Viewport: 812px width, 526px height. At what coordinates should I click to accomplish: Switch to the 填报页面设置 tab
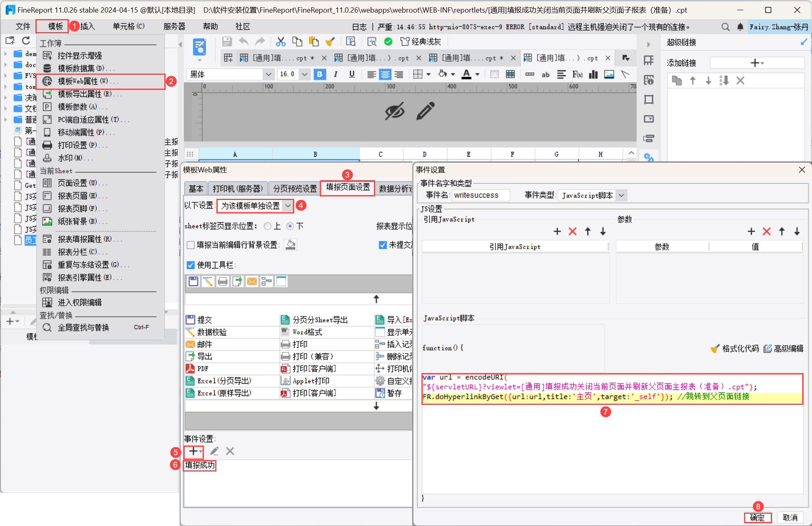pos(347,188)
